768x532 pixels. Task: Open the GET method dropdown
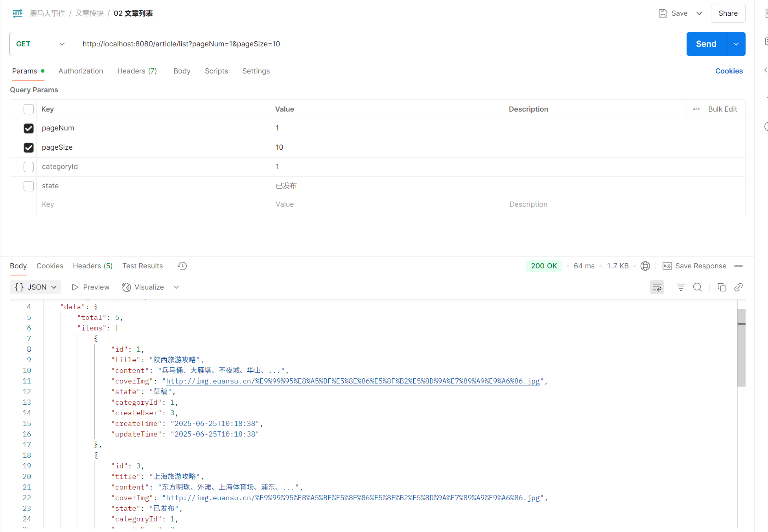click(41, 44)
